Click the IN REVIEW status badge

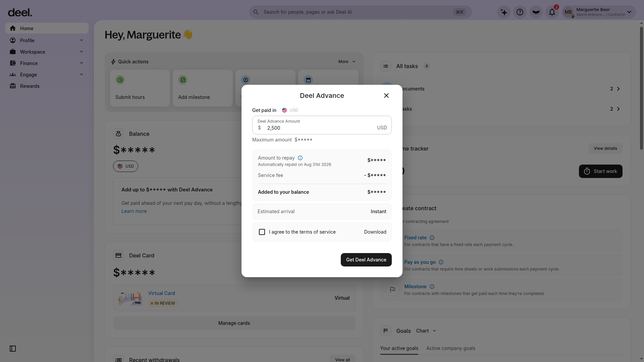click(163, 303)
